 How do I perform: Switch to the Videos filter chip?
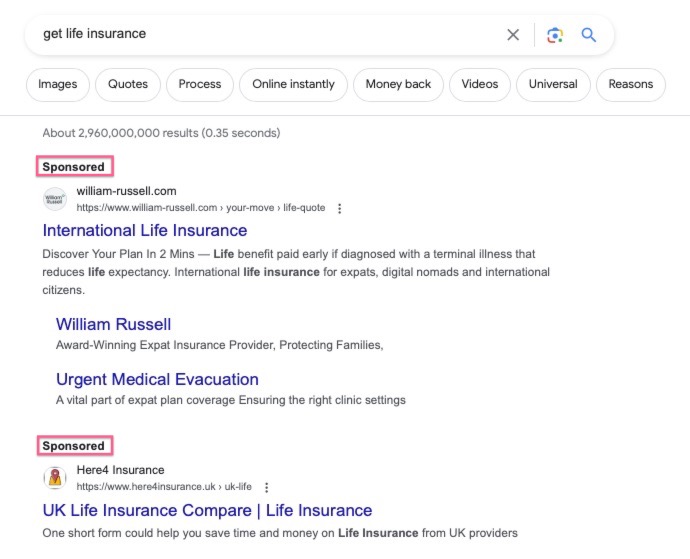point(480,84)
